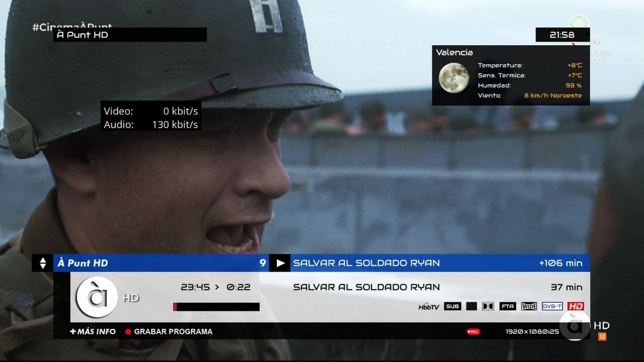
Task: Click the Sens. Termica +7°C value
Action: point(575,75)
